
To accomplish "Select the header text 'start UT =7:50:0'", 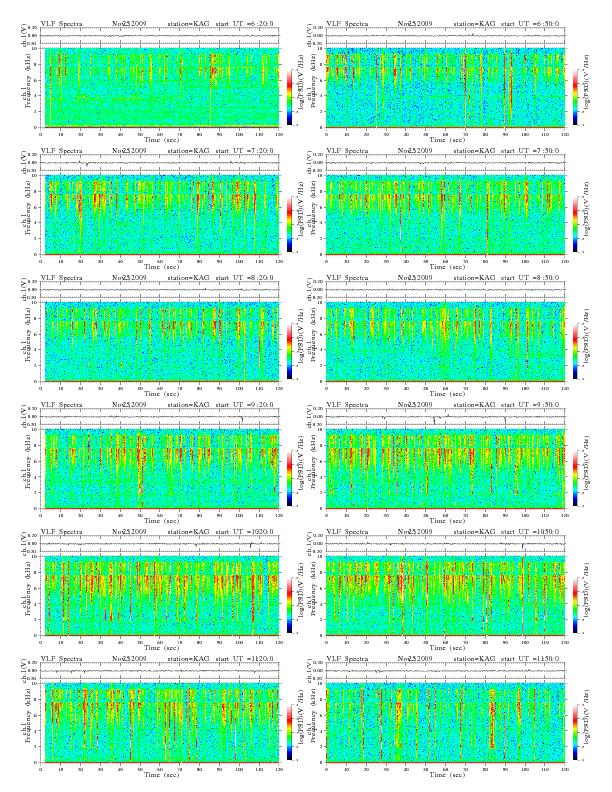I will (x=531, y=151).
